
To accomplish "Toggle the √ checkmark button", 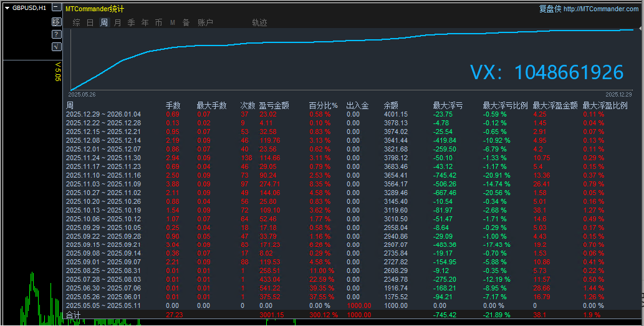I will click(x=56, y=47).
